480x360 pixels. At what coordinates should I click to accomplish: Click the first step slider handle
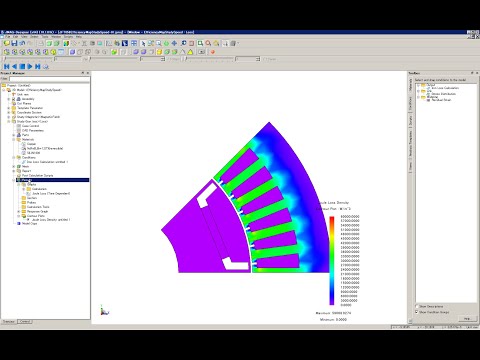(5, 59)
